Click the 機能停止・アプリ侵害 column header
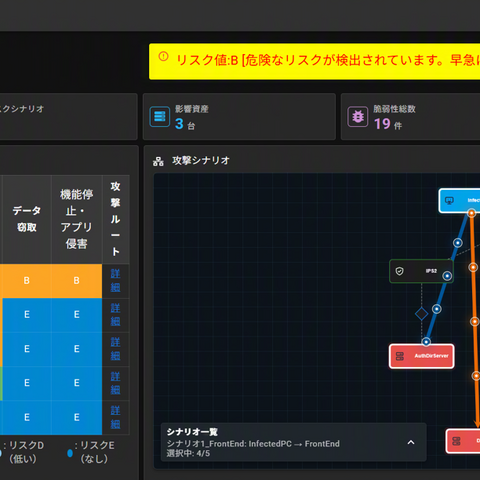The image size is (480, 480). pyautogui.click(x=77, y=219)
